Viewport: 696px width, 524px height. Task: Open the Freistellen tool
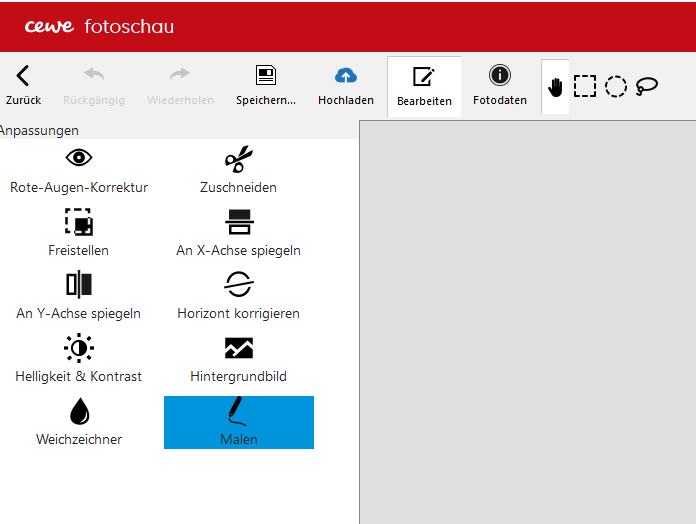[x=79, y=233]
